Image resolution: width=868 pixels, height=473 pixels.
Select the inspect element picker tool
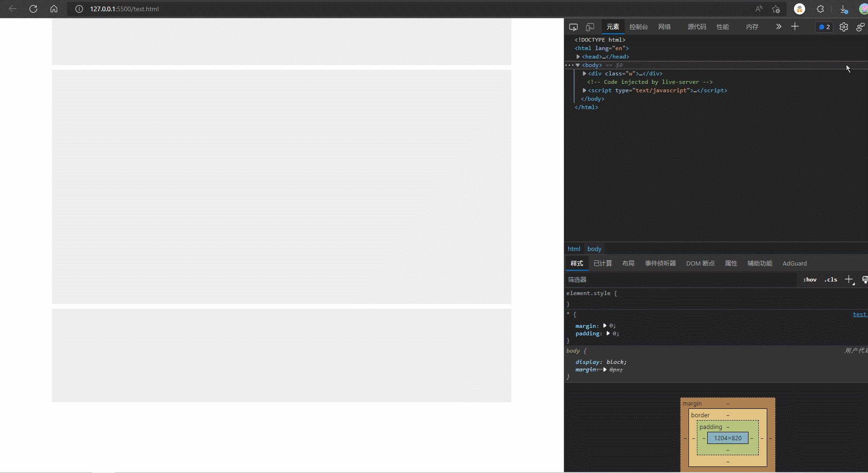pyautogui.click(x=573, y=27)
